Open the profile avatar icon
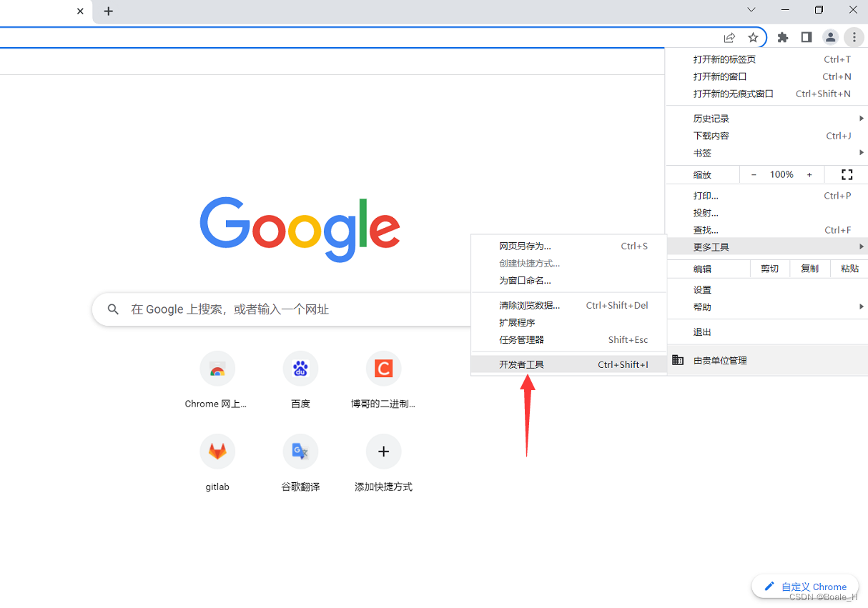This screenshot has width=868, height=608. (830, 37)
